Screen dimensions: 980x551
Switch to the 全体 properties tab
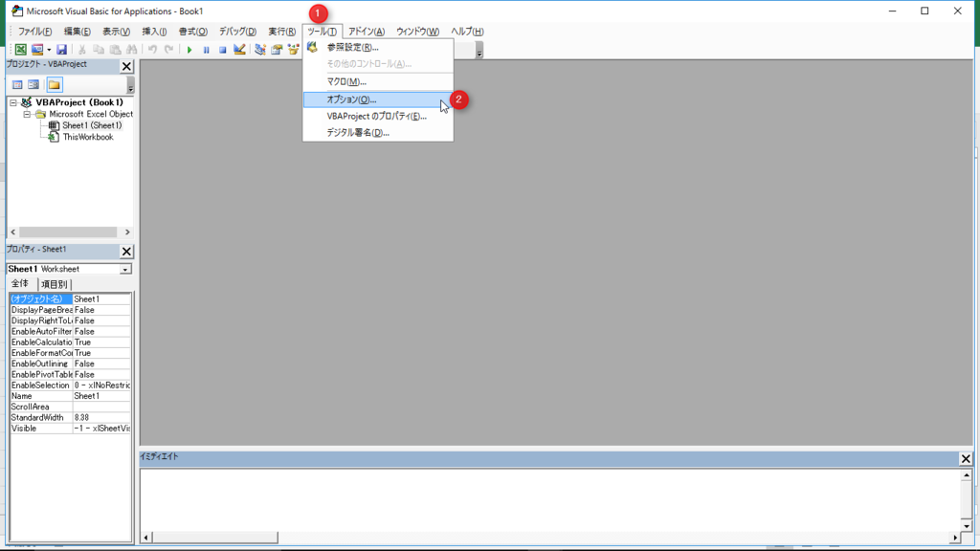pos(20,283)
